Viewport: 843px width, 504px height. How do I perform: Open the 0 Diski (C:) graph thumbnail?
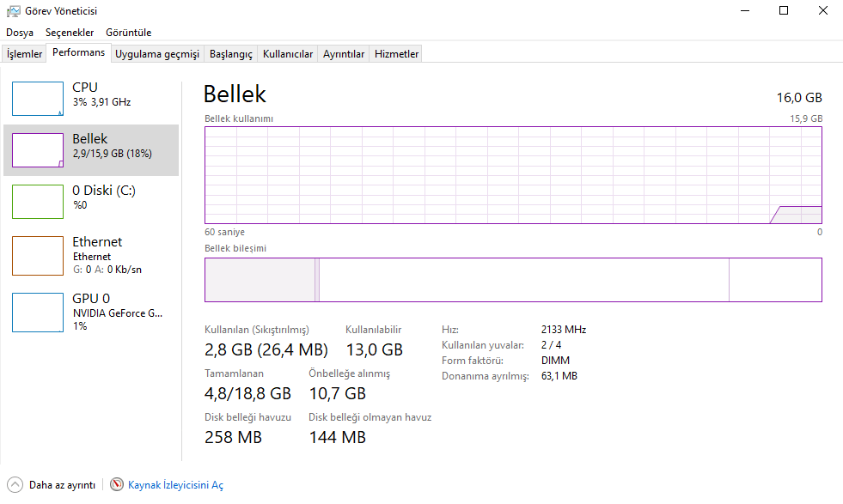pyautogui.click(x=38, y=202)
